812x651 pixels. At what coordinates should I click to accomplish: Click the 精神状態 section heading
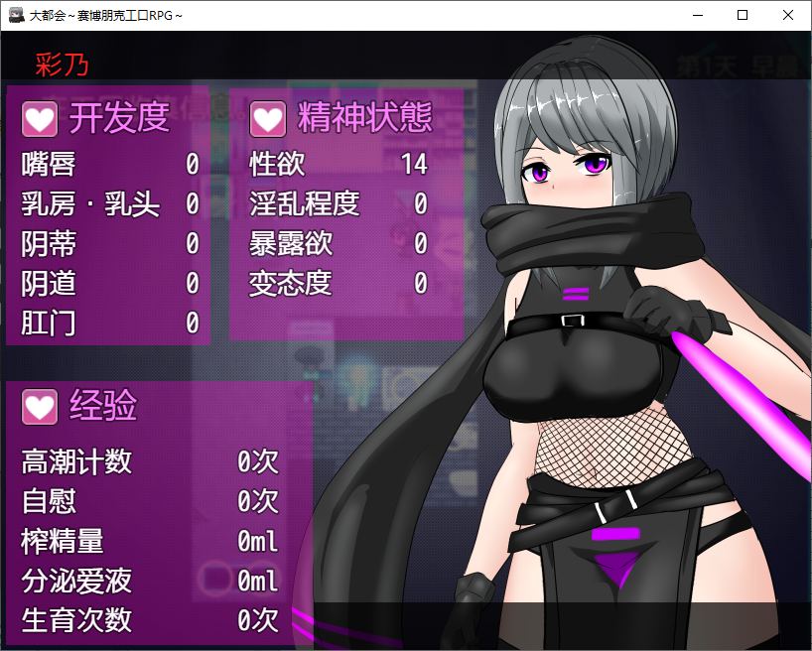pos(364,119)
